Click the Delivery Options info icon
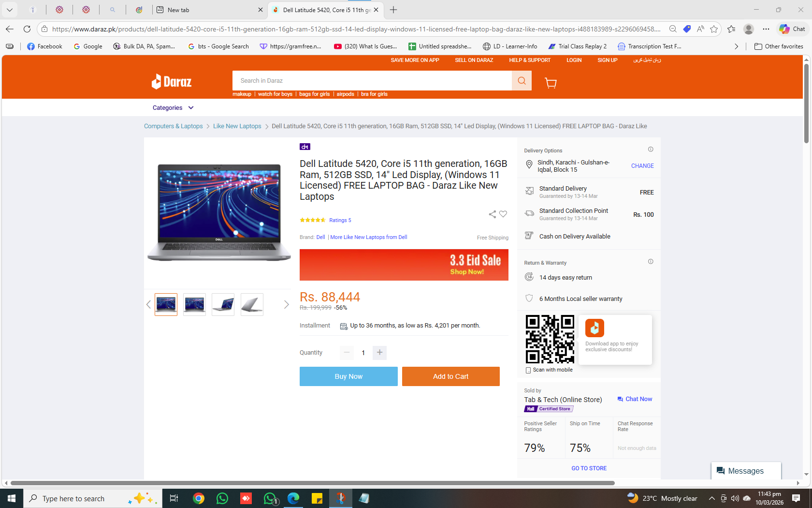Viewport: 812px width, 508px height. (651, 149)
